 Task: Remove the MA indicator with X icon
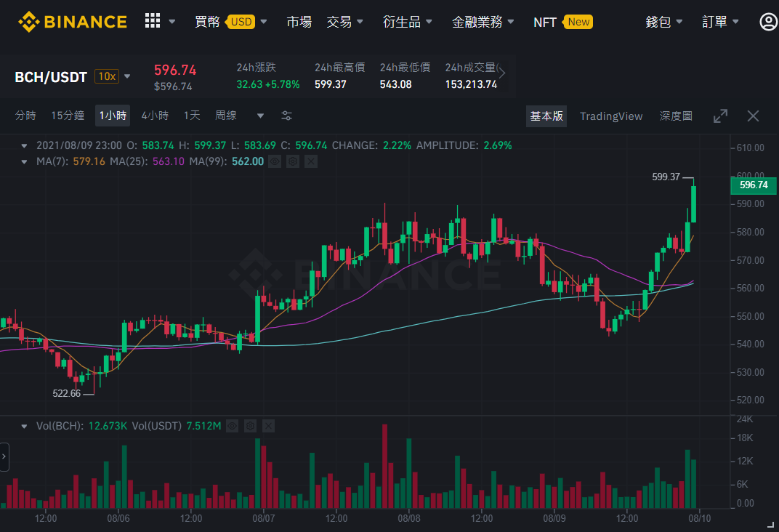coord(311,161)
